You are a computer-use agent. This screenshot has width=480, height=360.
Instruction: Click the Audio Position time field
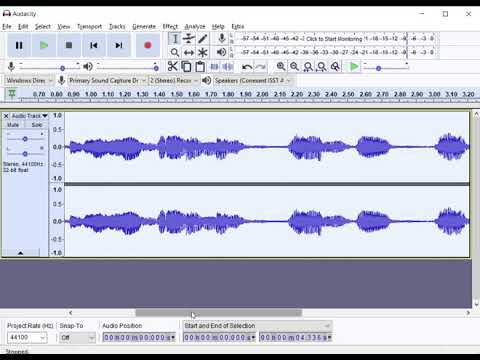(139, 337)
